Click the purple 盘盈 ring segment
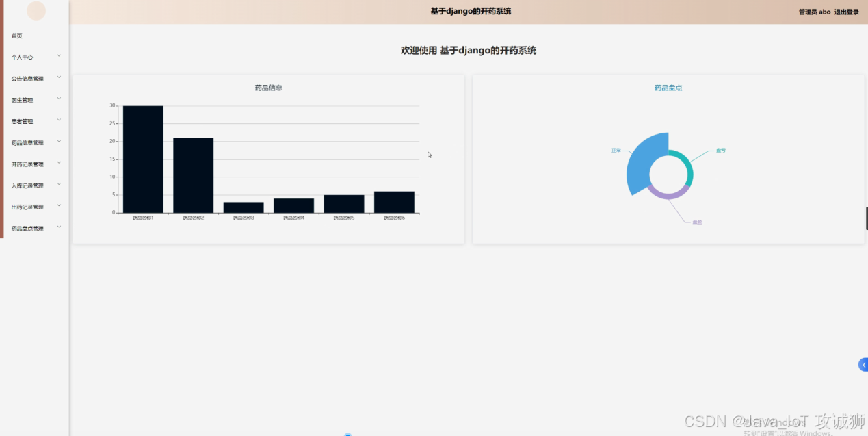This screenshot has width=868, height=436. (x=668, y=195)
